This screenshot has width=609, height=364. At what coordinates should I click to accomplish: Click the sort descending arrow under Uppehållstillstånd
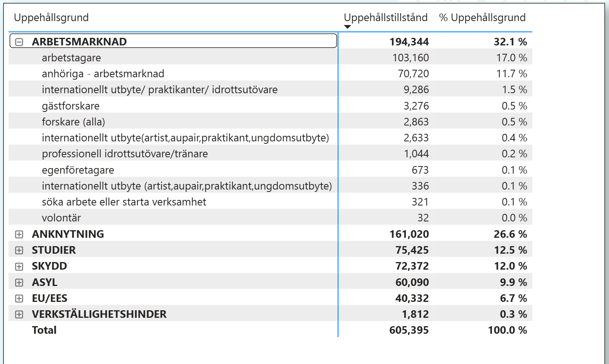point(348,27)
